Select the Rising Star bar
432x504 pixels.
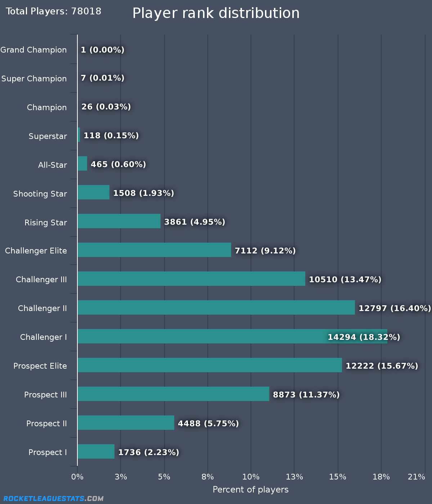tap(119, 221)
